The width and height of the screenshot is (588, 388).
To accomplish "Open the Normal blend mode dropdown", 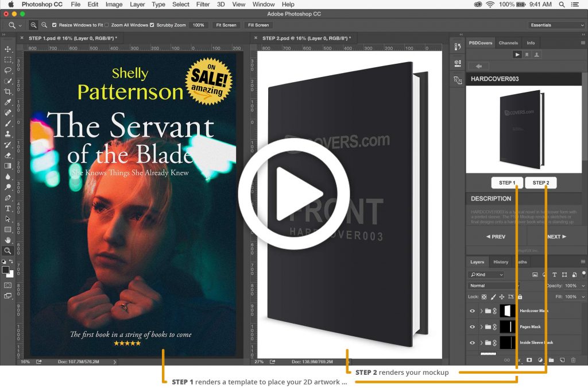I will coord(494,286).
